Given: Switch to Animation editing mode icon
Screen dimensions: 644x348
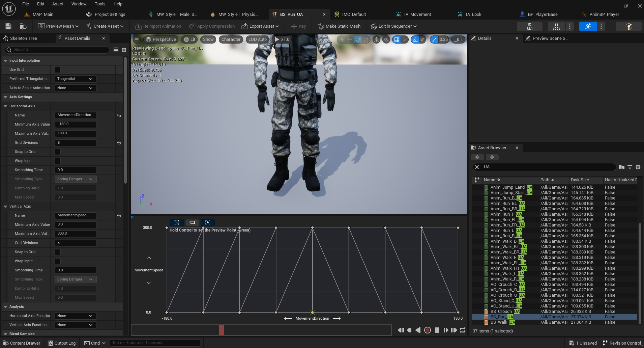Looking at the screenshot, I should [x=588, y=26].
